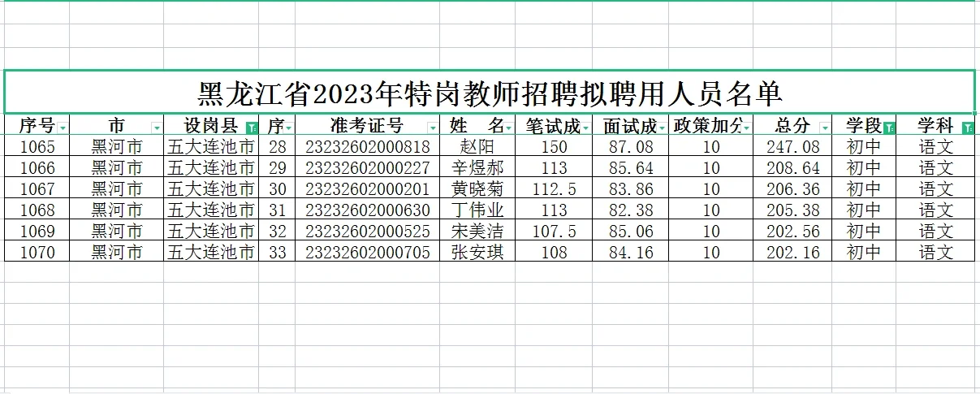Click the 序号 header cell label
Screen dimensions: 980x394
[x=37, y=126]
